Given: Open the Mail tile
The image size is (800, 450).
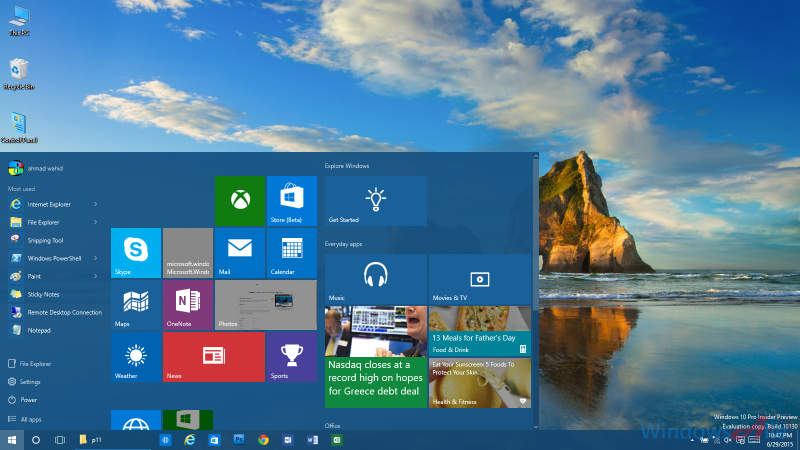Looking at the screenshot, I should (240, 252).
